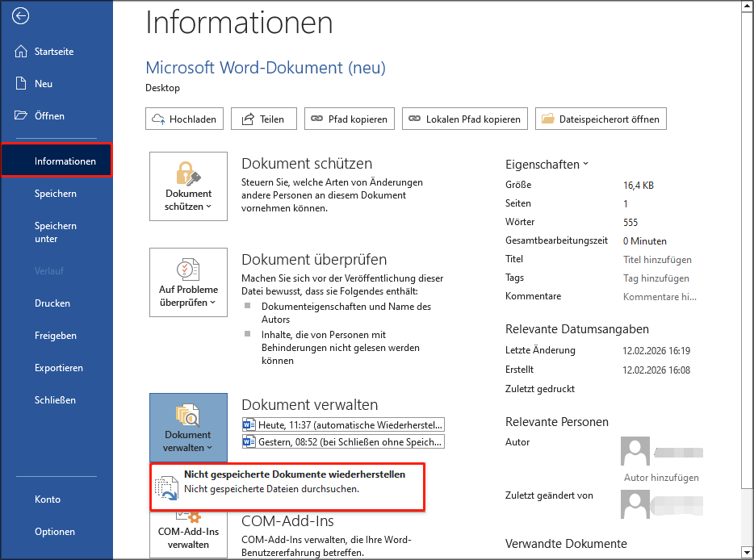Click the Autor avatar picture
This screenshot has width=754, height=560.
(x=635, y=451)
